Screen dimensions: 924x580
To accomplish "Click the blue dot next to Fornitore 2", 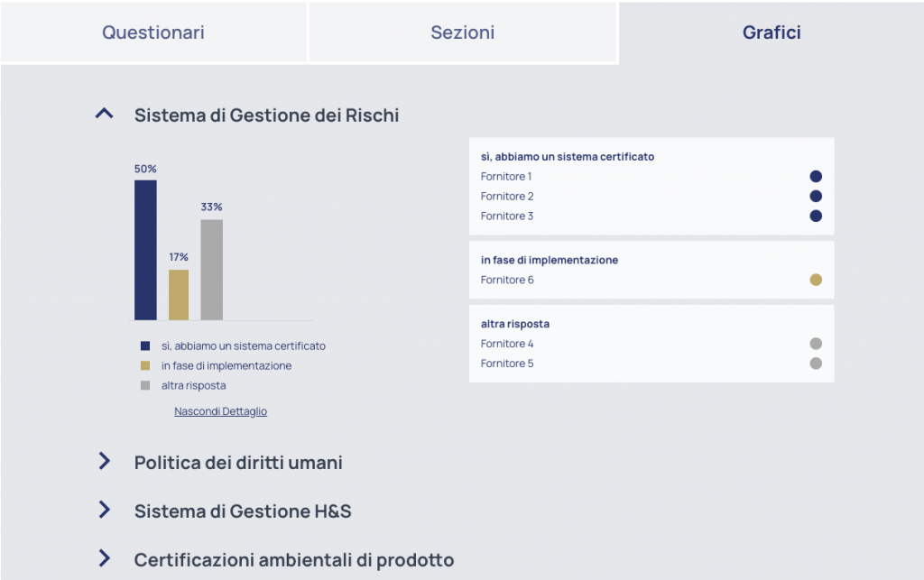I will [x=816, y=196].
